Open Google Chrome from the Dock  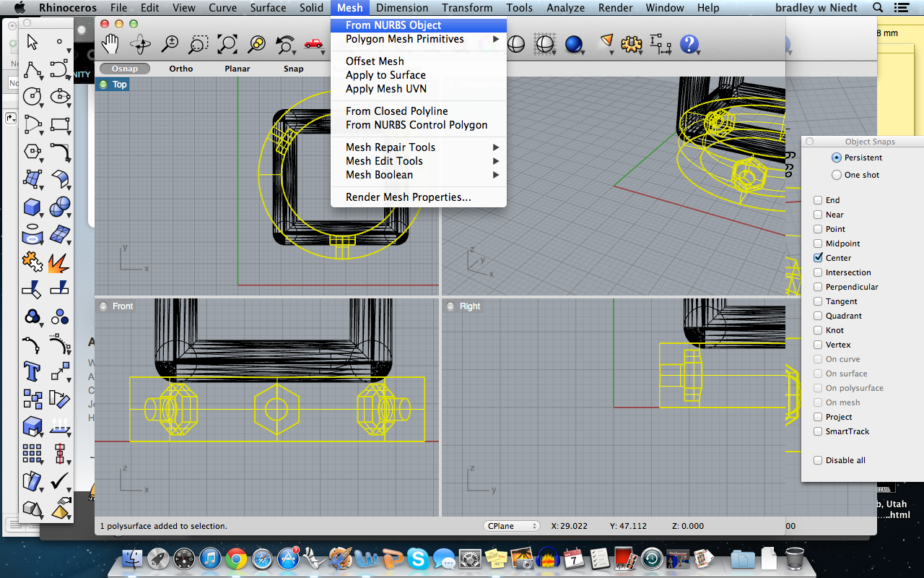click(236, 558)
